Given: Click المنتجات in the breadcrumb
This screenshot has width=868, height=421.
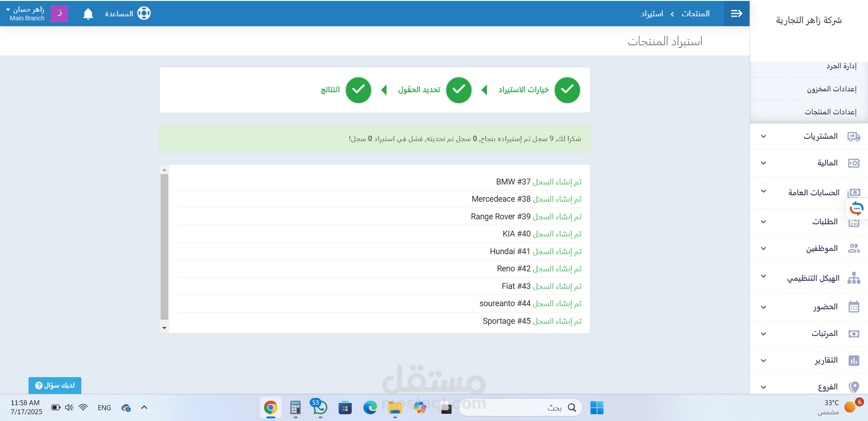Looking at the screenshot, I should point(695,14).
